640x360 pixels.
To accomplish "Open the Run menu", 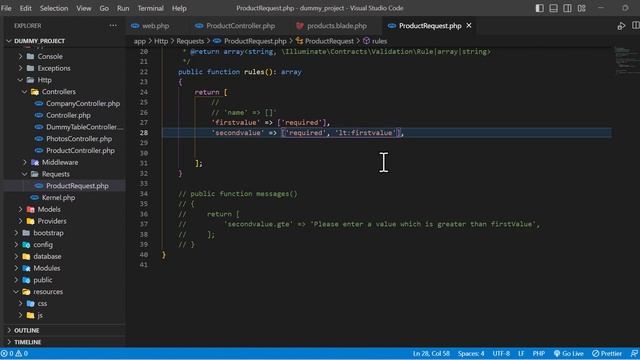I will (x=123, y=8).
